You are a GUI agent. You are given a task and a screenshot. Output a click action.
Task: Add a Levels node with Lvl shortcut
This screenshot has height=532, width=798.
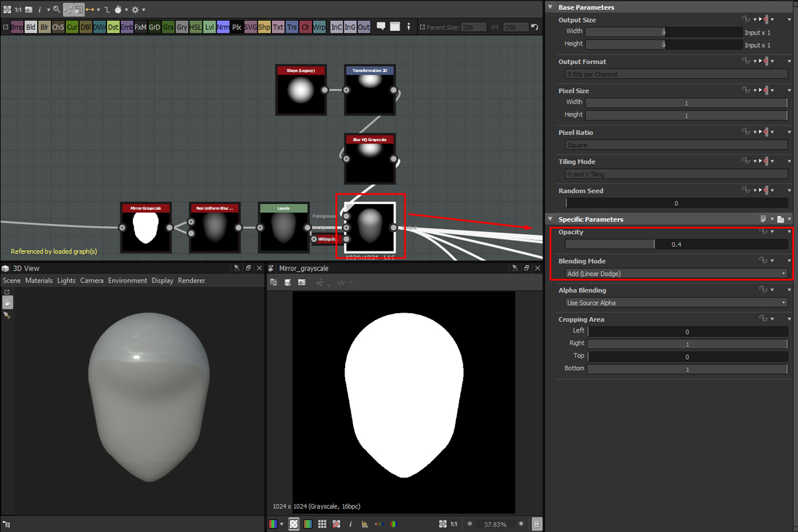pos(209,27)
